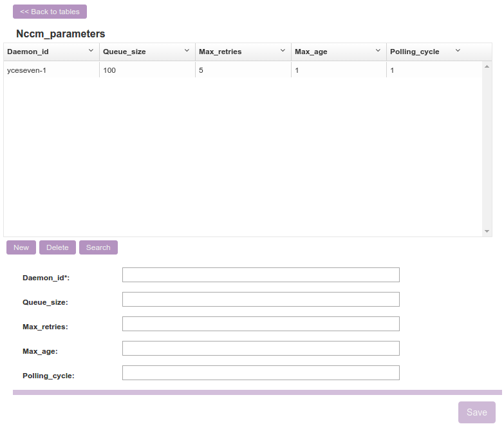This screenshot has width=504, height=433.
Task: Open the Max_retries column dropdown arrow
Action: click(x=283, y=51)
